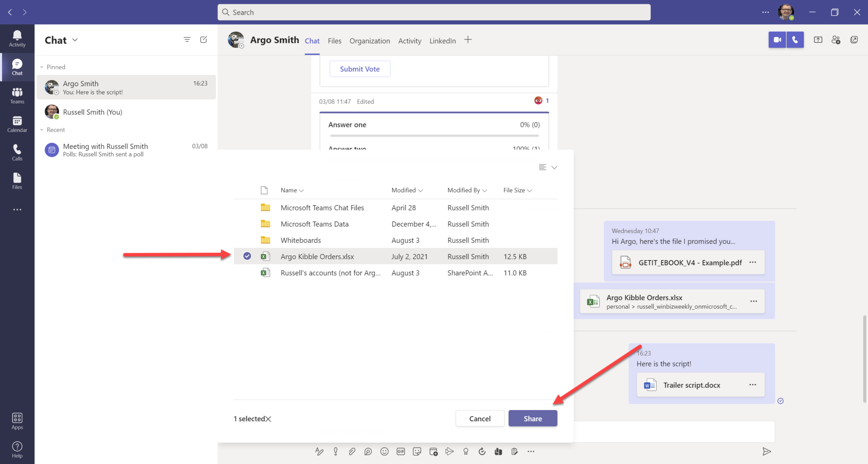The height and width of the screenshot is (464, 868).
Task: Open more options for the GETIT_EBOOK PDF
Action: (x=753, y=262)
